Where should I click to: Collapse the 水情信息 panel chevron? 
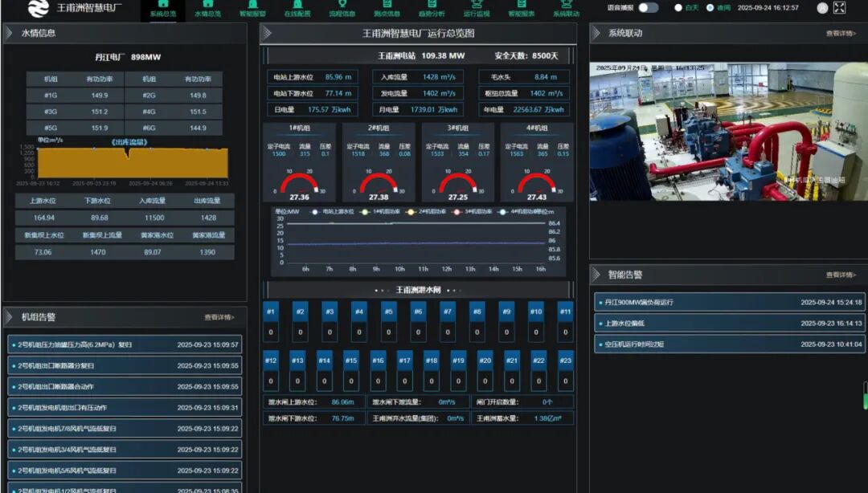coord(9,33)
